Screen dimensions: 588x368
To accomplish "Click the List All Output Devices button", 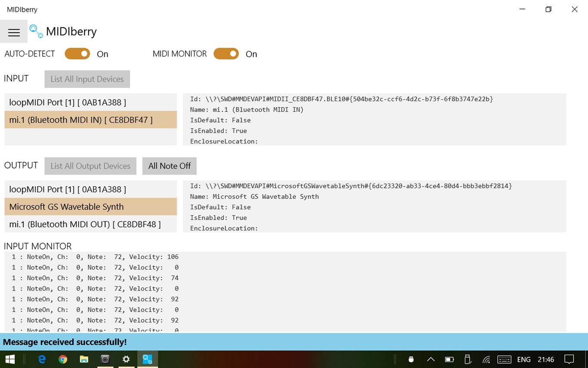I will click(x=90, y=166).
